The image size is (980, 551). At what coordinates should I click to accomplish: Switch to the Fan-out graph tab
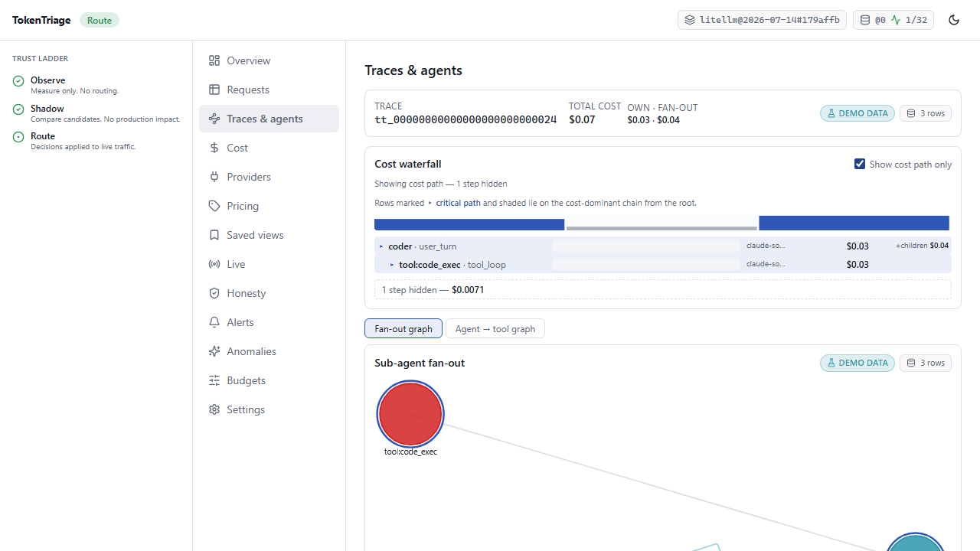click(403, 329)
